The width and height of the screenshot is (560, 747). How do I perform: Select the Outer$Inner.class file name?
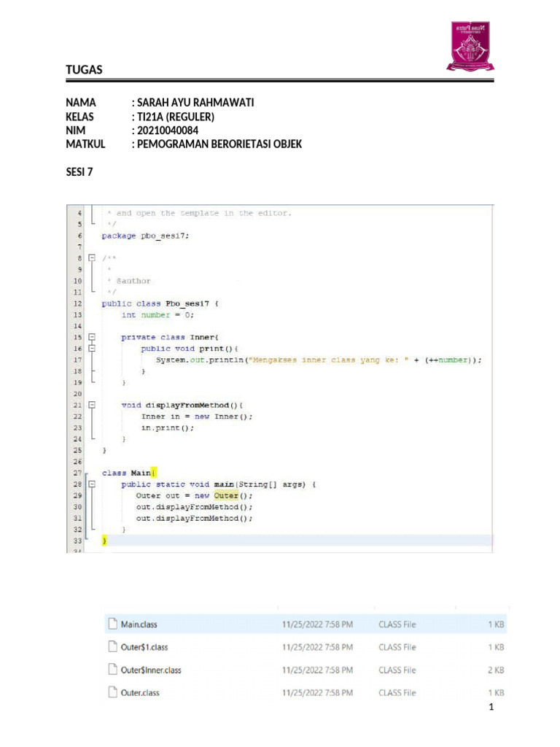(x=151, y=670)
